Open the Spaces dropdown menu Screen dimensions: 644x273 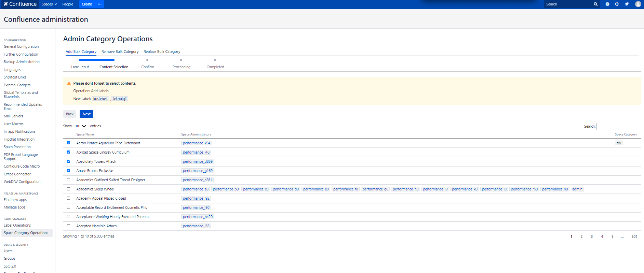pos(49,4)
